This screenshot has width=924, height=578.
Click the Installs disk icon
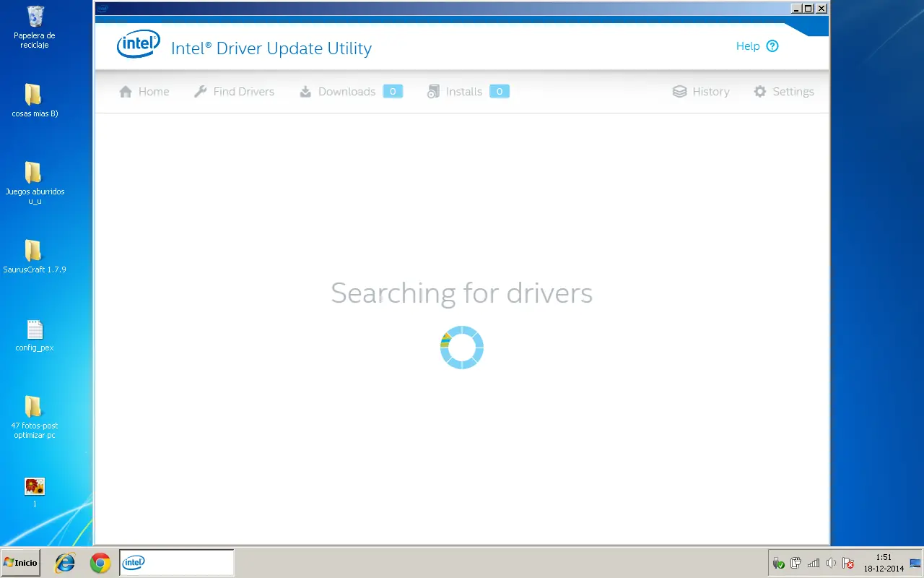tap(433, 92)
